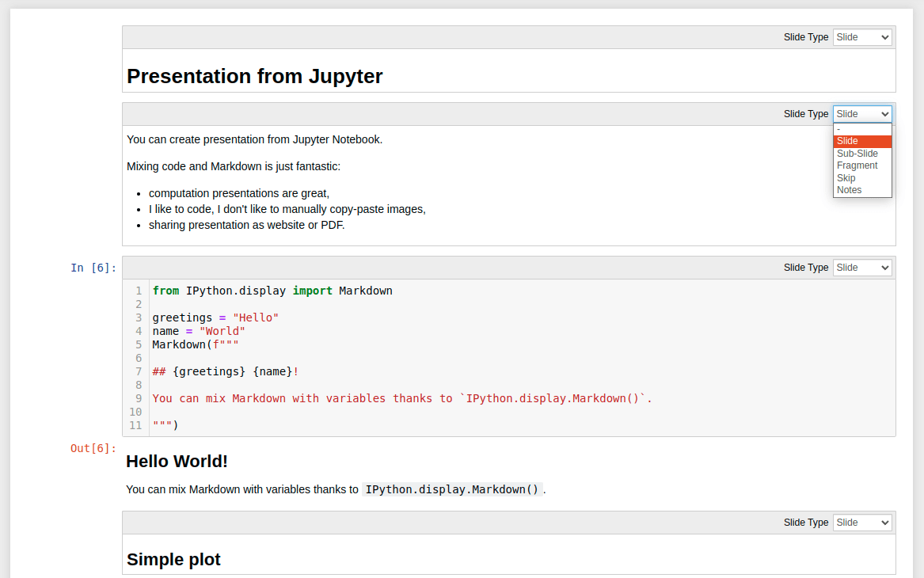
Task: Select the highlighted "Slide" option
Action: (x=846, y=140)
